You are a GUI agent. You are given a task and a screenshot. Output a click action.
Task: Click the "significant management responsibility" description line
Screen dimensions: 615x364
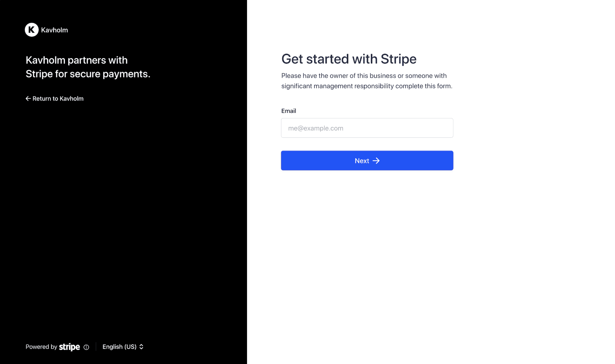point(367,86)
